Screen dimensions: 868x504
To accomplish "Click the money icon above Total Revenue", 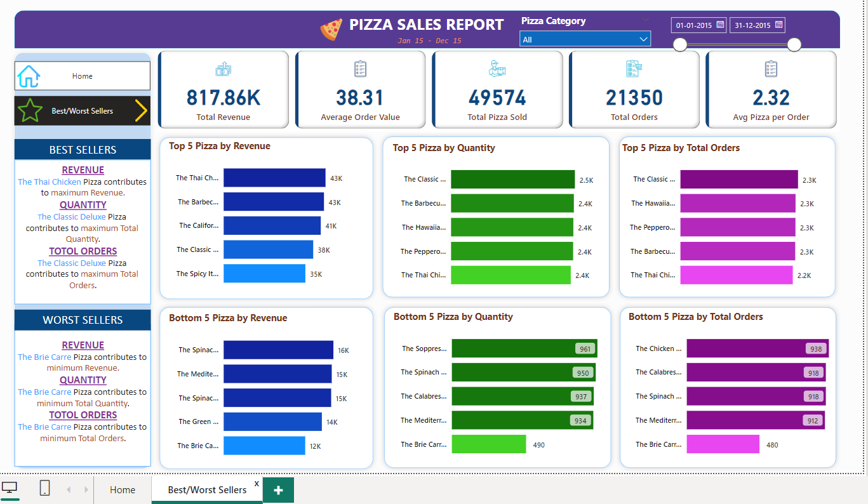I will (x=224, y=68).
